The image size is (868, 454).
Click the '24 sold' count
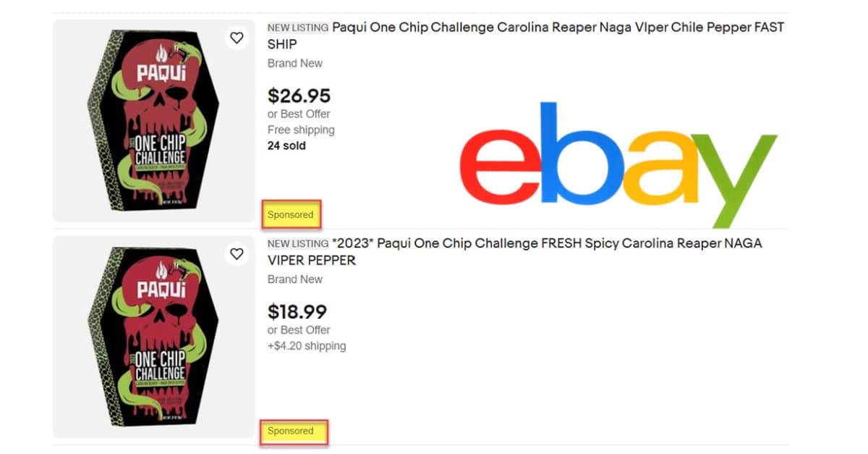(x=286, y=146)
